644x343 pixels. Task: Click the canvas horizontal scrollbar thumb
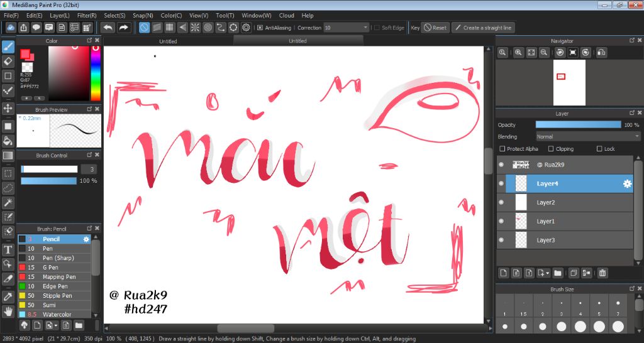pyautogui.click(x=246, y=328)
